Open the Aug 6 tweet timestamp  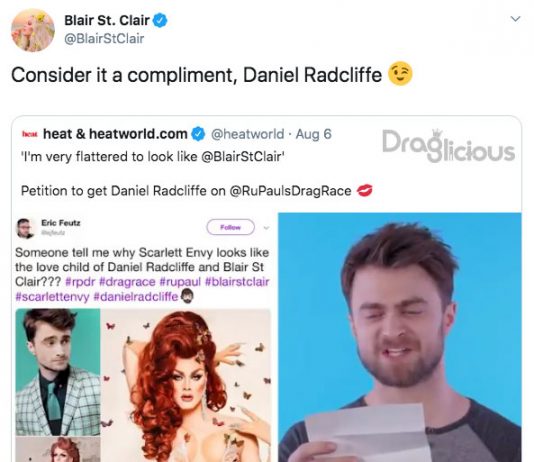[x=313, y=134]
